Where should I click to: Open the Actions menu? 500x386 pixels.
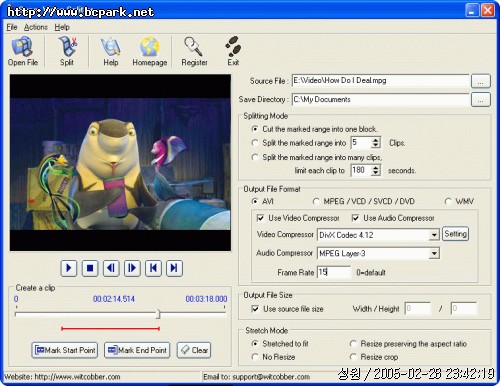[x=36, y=27]
